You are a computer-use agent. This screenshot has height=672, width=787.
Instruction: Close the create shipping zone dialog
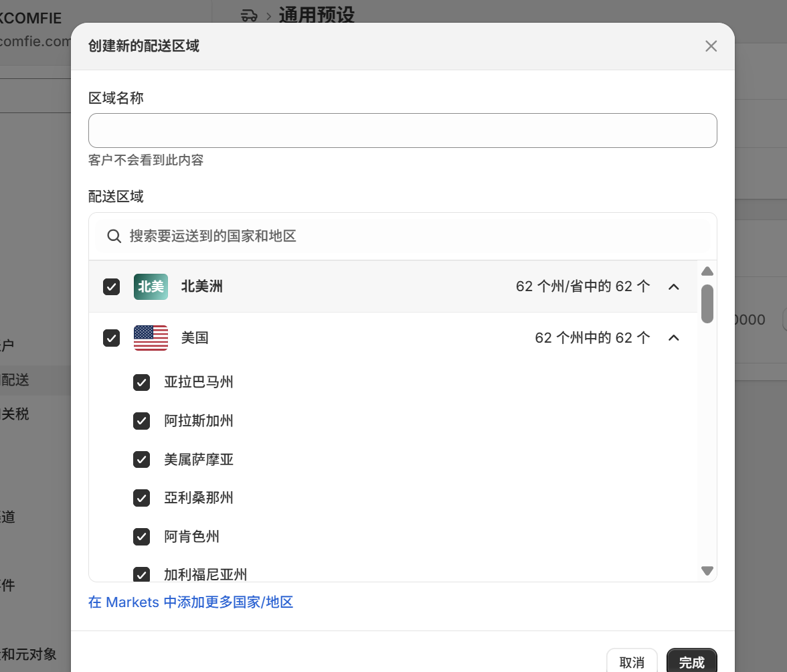(x=711, y=46)
